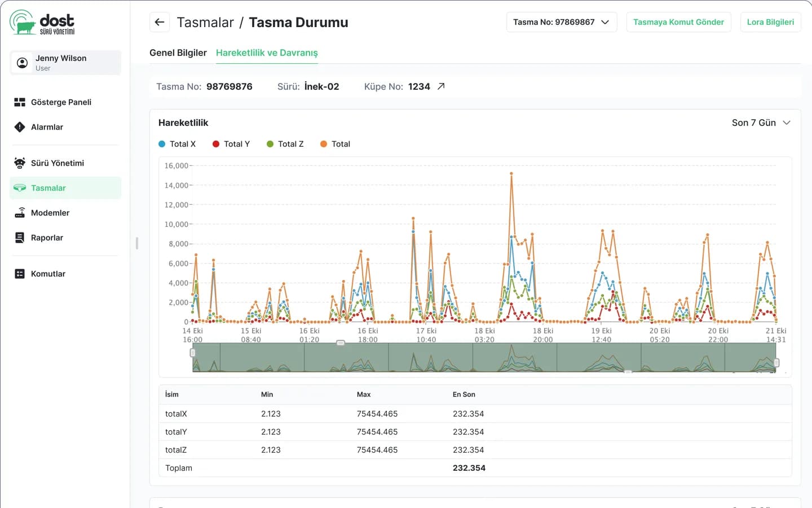Open the Komutlar list icon
The image size is (812, 508).
[x=20, y=274]
